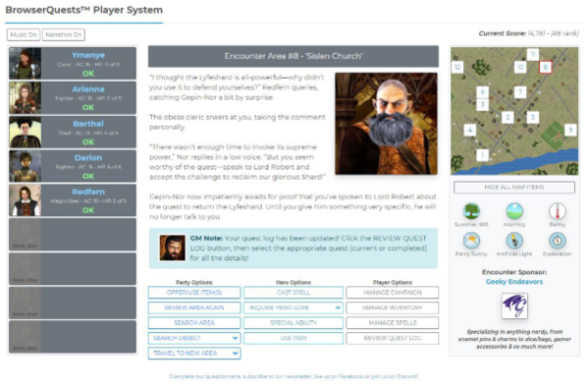Image resolution: width=588 pixels, height=388 pixels.
Task: Click Cast Spell button
Action: click(294, 293)
